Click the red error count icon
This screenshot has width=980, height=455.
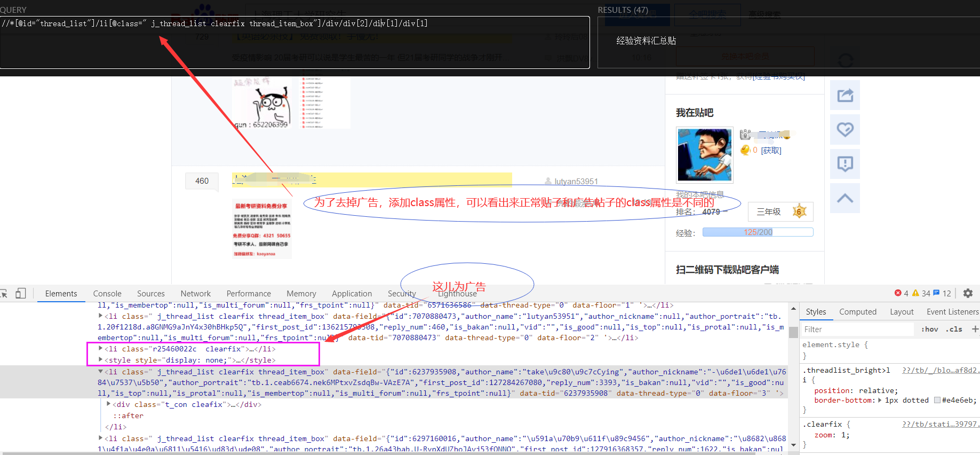(898, 293)
